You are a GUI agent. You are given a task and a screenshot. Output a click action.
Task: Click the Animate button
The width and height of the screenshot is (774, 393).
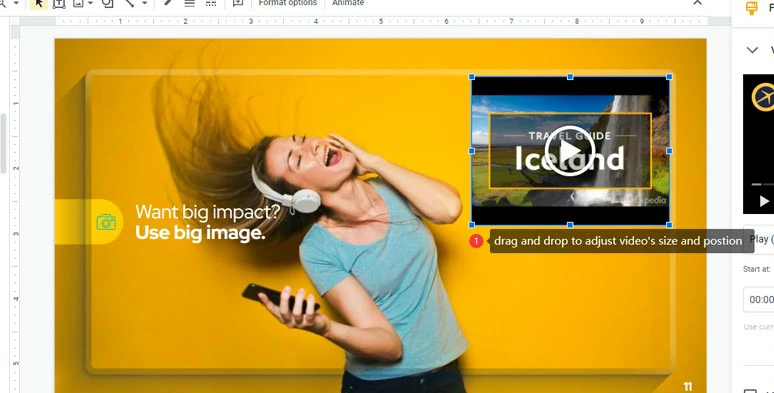point(348,3)
